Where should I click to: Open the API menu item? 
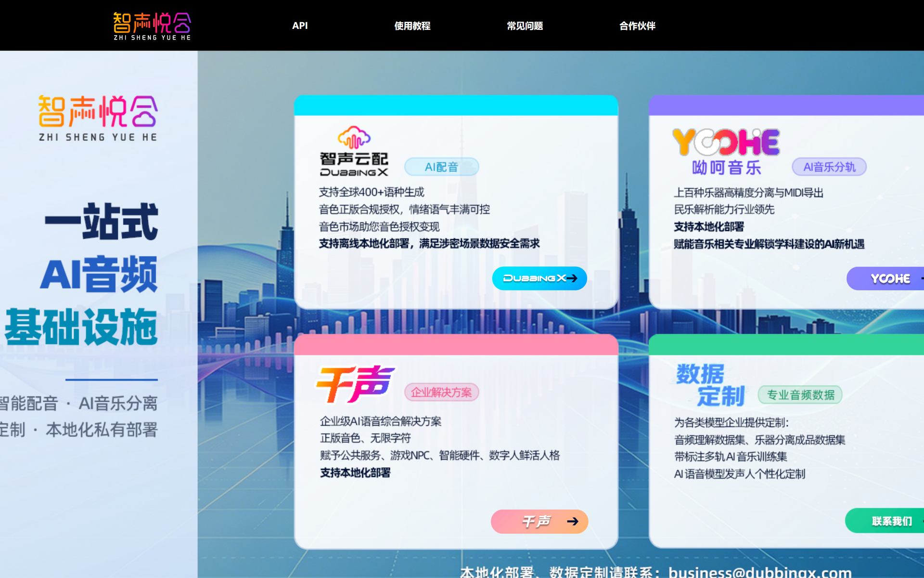click(x=300, y=26)
